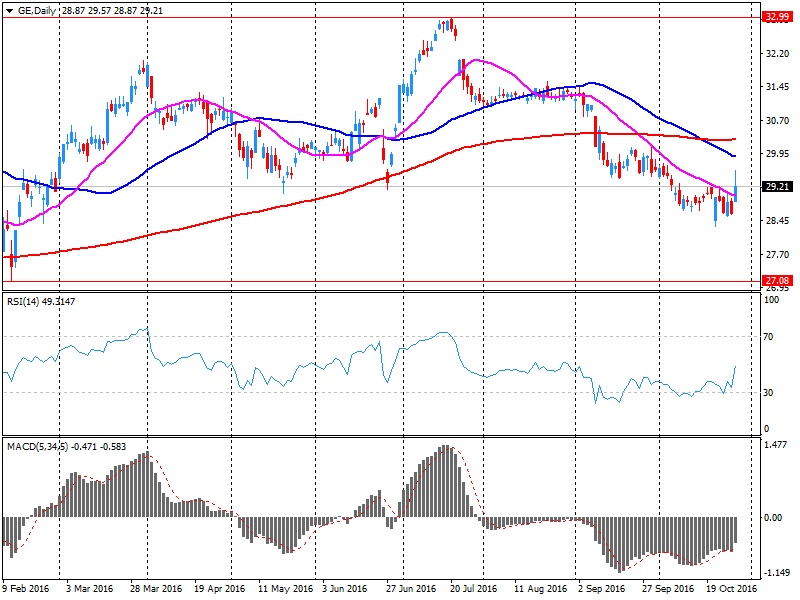
Task: Select the 28 Mar 2016 date marker
Action: point(156,589)
